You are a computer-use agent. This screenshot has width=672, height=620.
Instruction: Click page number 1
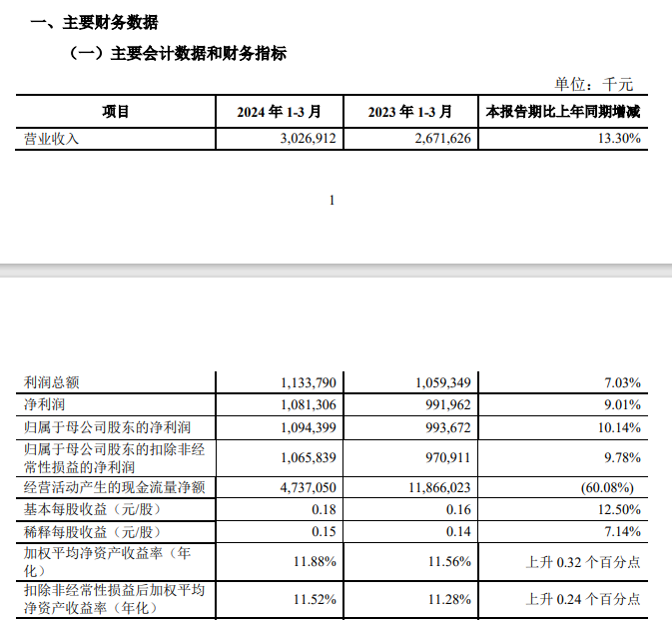[x=332, y=200]
